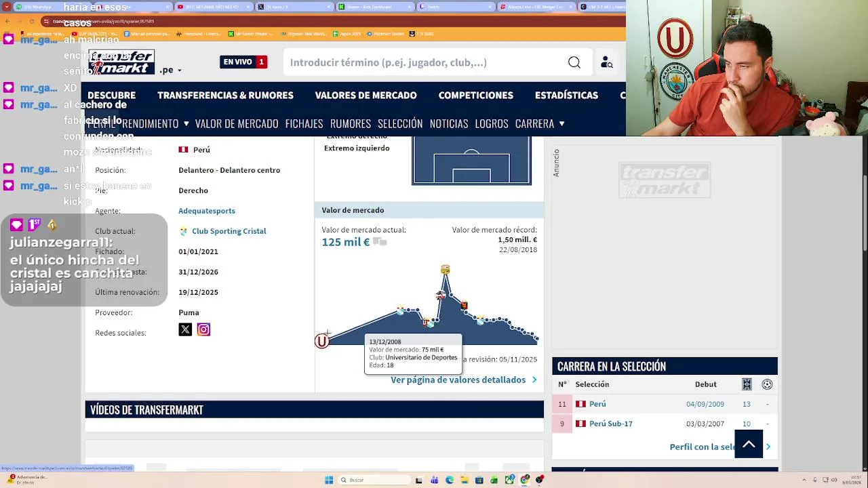The width and height of the screenshot is (868, 488).
Task: Click record market value 1,50 mill. €
Action: pyautogui.click(x=517, y=240)
